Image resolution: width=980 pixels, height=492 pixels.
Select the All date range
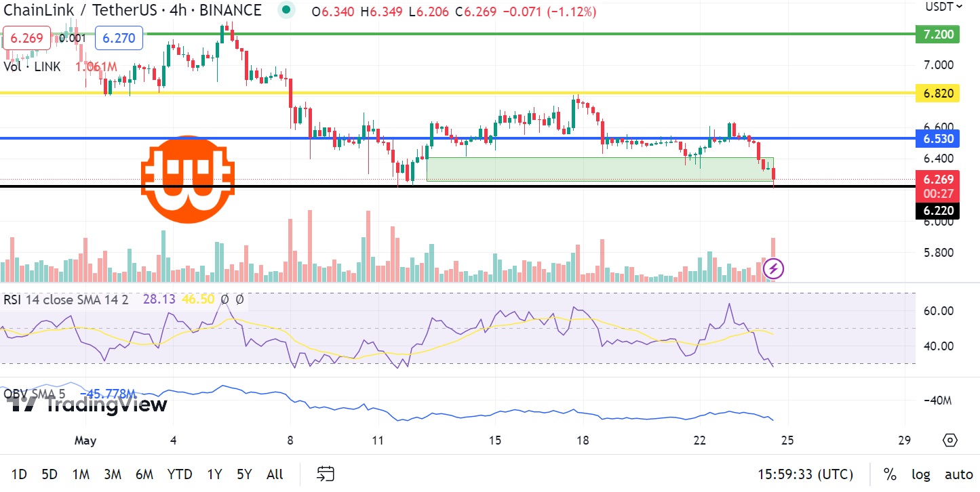[275, 474]
